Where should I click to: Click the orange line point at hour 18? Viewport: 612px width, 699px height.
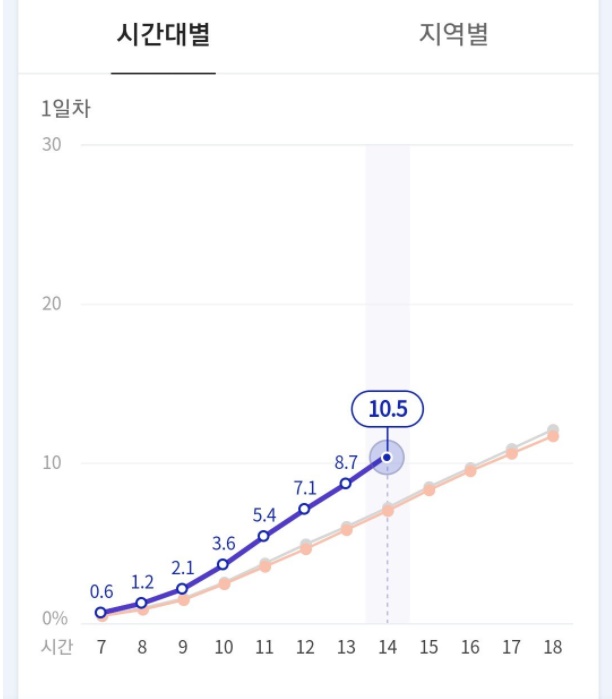[552, 436]
